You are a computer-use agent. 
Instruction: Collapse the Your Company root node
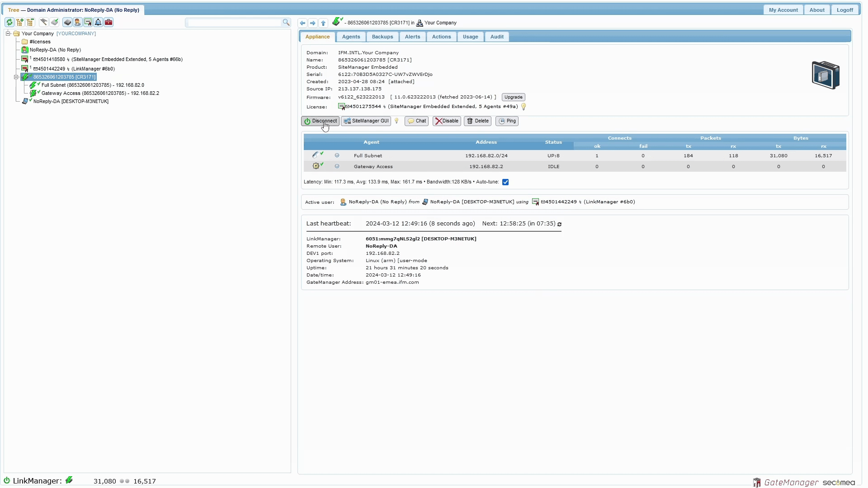8,33
